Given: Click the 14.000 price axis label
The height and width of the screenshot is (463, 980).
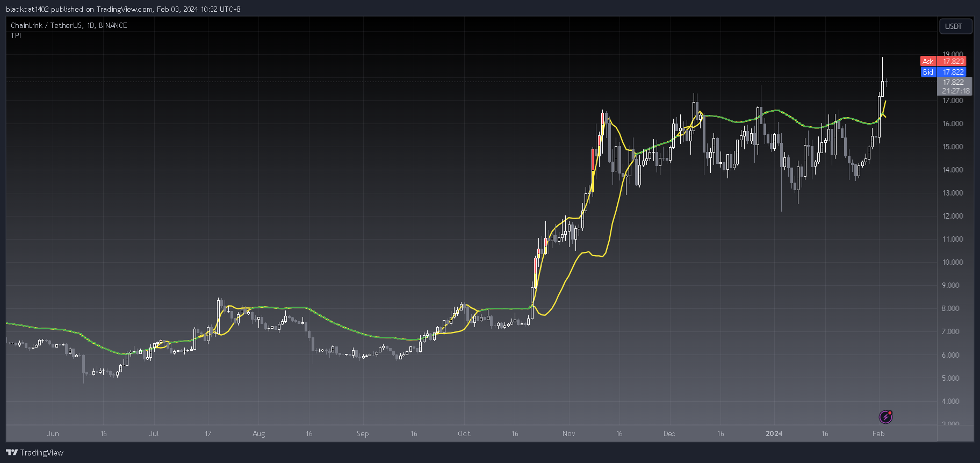Looking at the screenshot, I should tap(953, 170).
